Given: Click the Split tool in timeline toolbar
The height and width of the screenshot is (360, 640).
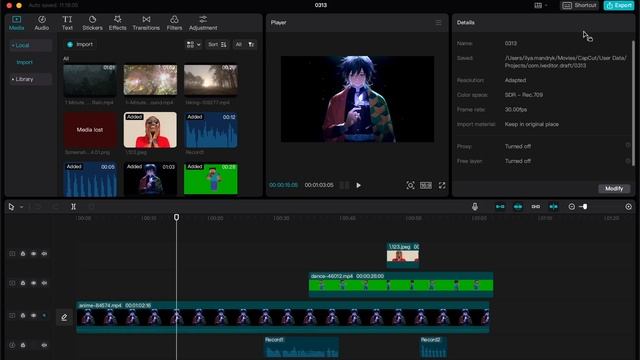Looking at the screenshot, I should tap(73, 207).
